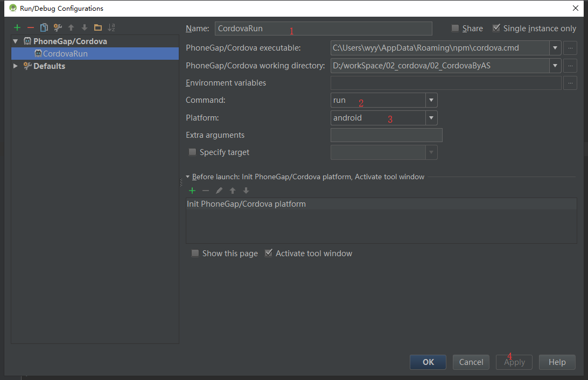Open the Environment variables editor
Viewport: 588px width, 380px height.
pyautogui.click(x=570, y=83)
